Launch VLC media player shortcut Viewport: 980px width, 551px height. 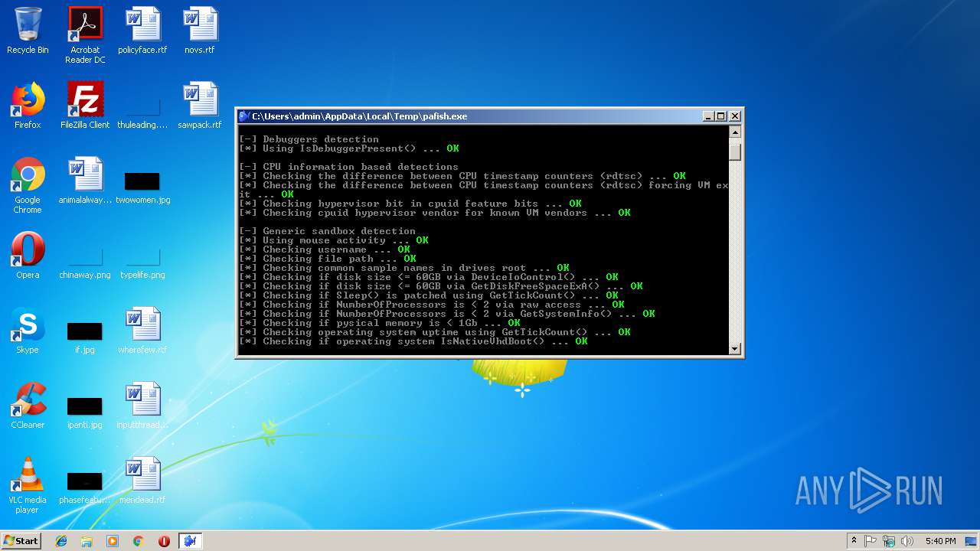(x=28, y=486)
